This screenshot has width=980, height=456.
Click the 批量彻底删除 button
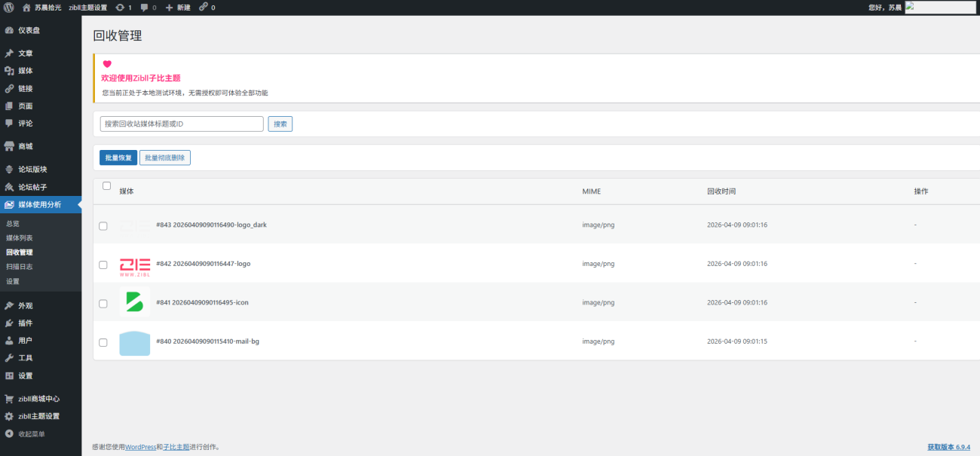pyautogui.click(x=165, y=158)
